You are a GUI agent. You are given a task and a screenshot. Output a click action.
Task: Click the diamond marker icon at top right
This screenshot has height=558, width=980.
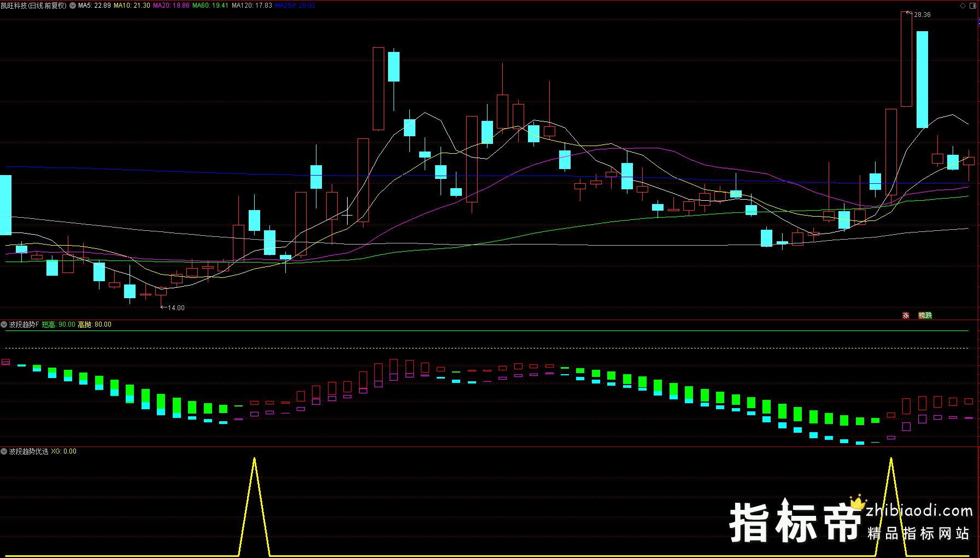pos(963,5)
